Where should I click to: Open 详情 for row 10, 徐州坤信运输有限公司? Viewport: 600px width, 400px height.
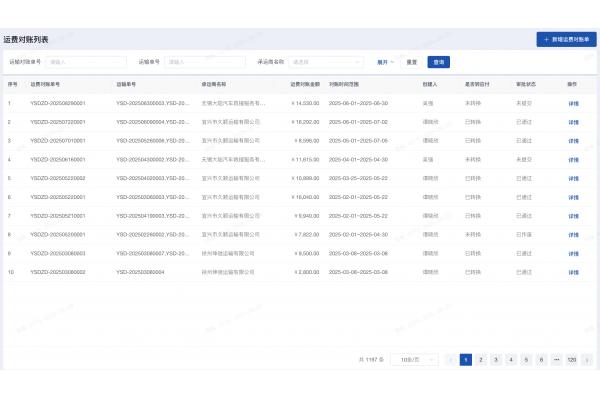coord(573,271)
